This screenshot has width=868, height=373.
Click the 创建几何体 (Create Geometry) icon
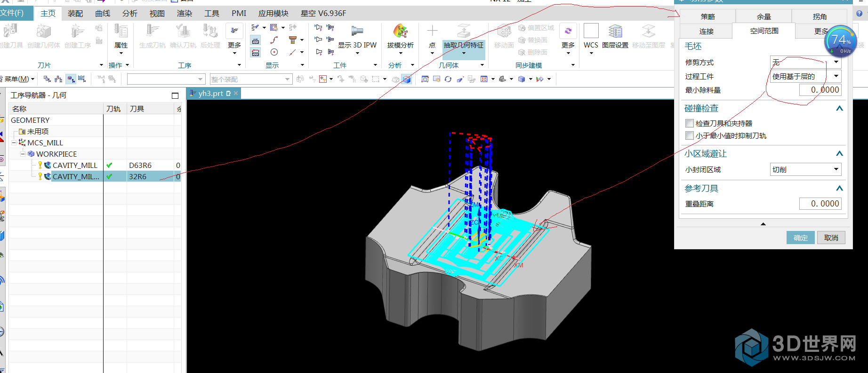click(x=43, y=32)
